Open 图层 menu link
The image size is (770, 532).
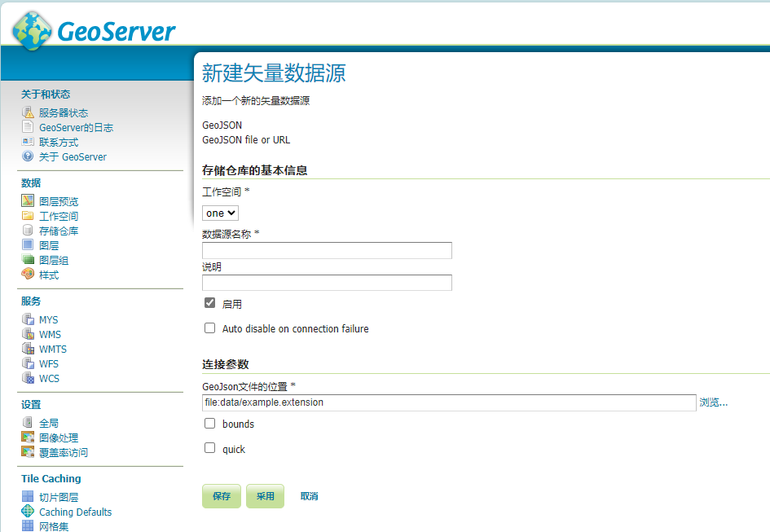coord(49,245)
